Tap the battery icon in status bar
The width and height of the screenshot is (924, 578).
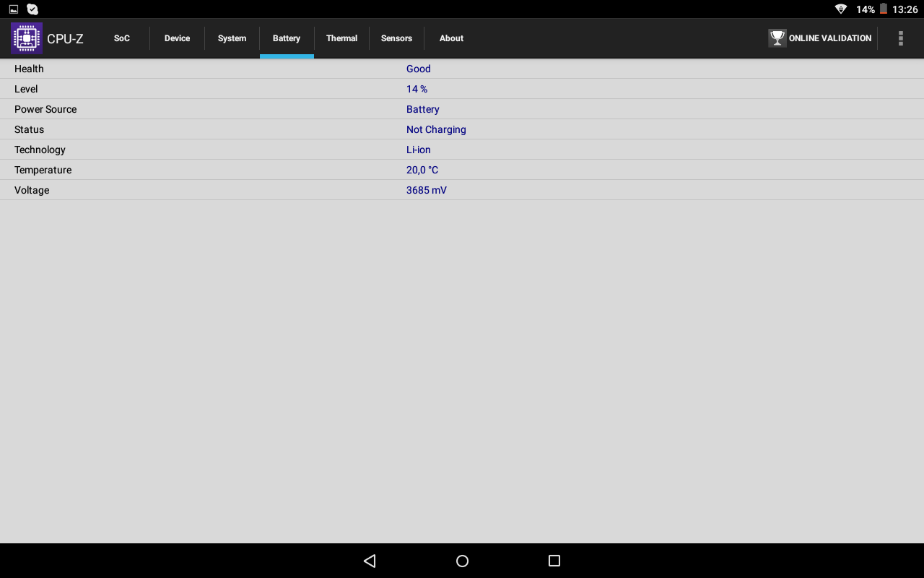pyautogui.click(x=883, y=9)
